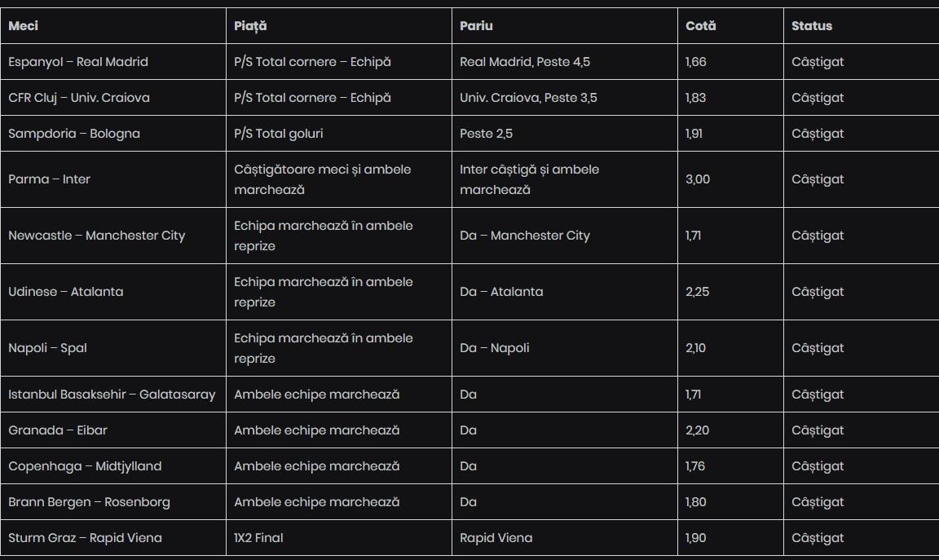Click the Parma – Inter match cell
This screenshot has height=560, width=939.
[x=49, y=179]
